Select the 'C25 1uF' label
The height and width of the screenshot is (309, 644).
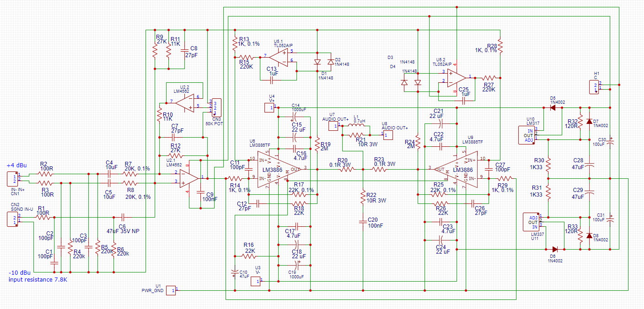pyautogui.click(x=464, y=91)
